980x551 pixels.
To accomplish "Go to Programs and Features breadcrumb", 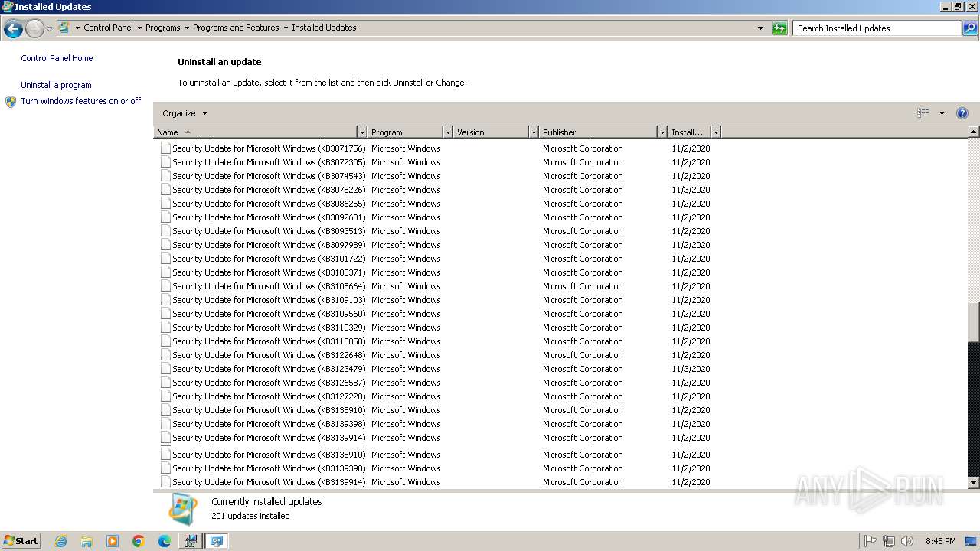I will 236,28.
